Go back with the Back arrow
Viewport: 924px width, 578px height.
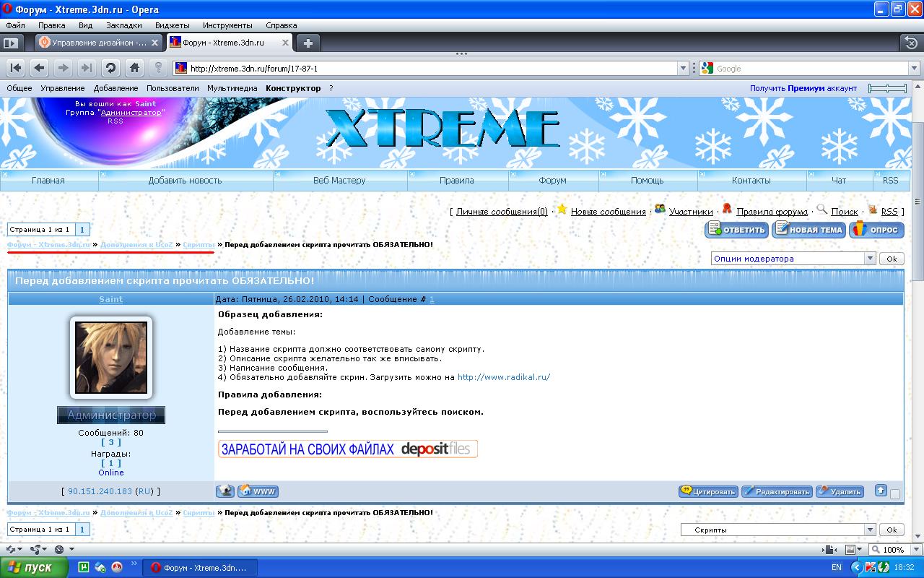(x=39, y=68)
